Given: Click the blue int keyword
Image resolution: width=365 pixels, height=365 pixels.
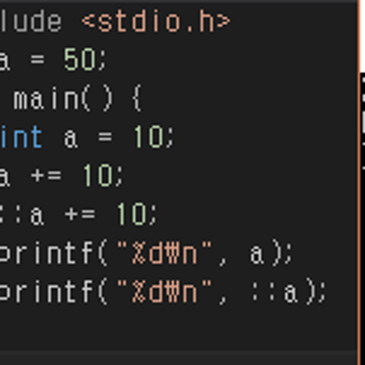Looking at the screenshot, I should point(21,137).
